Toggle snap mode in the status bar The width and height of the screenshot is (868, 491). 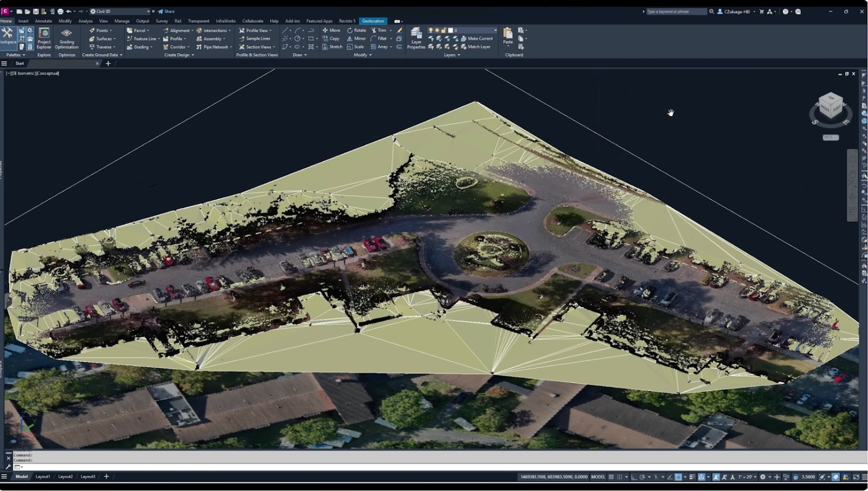coord(619,477)
